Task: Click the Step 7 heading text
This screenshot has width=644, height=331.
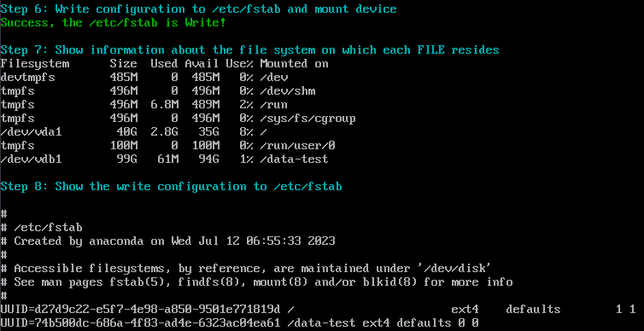Action: pos(249,50)
